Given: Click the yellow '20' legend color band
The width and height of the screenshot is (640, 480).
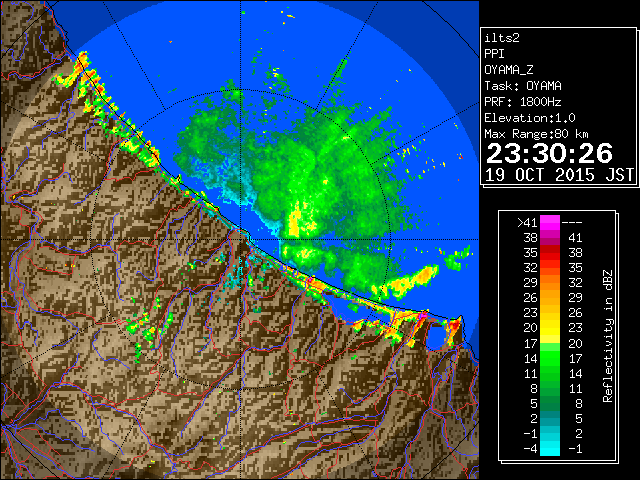Looking at the screenshot, I should click(x=550, y=328).
